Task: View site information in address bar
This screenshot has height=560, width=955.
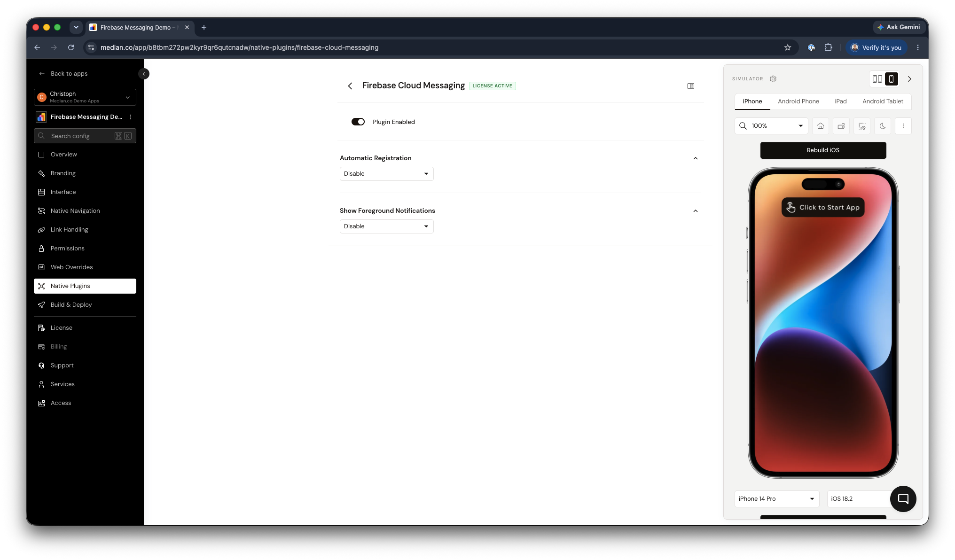Action: click(x=91, y=47)
